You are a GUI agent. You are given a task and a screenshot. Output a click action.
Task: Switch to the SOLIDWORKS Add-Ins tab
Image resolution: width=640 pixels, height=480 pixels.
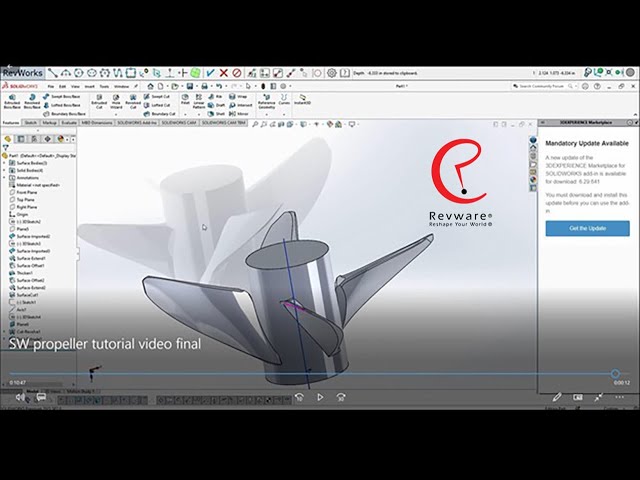[137, 122]
